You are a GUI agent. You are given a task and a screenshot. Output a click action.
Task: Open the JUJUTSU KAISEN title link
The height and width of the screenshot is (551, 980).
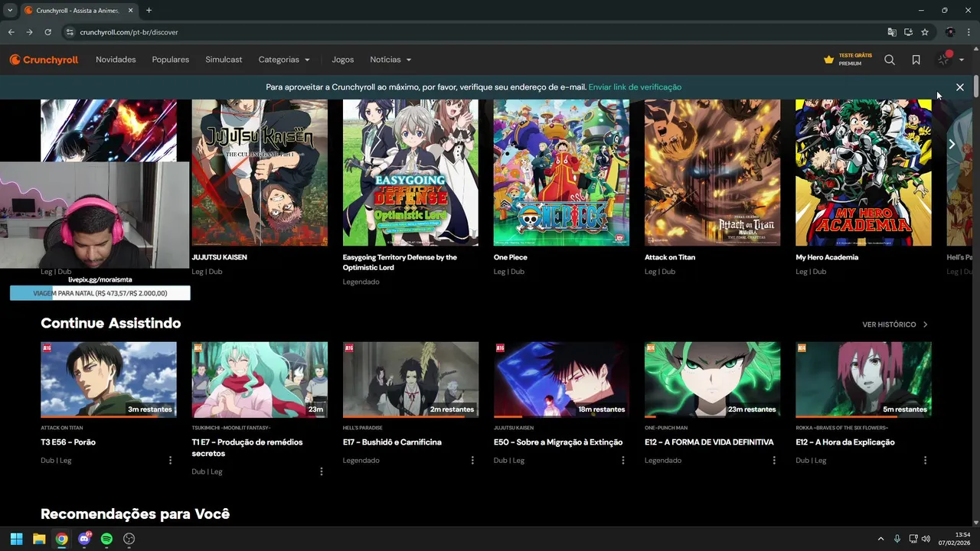pos(219,257)
